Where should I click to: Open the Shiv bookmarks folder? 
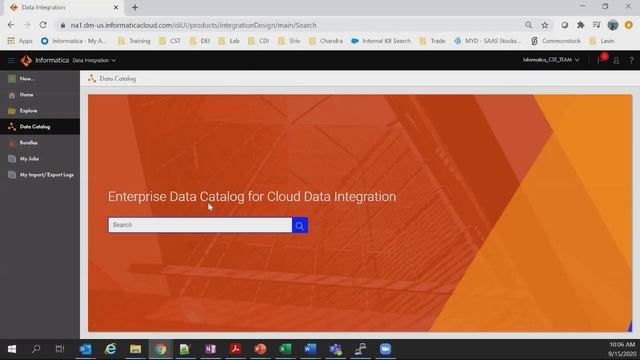[x=289, y=41]
